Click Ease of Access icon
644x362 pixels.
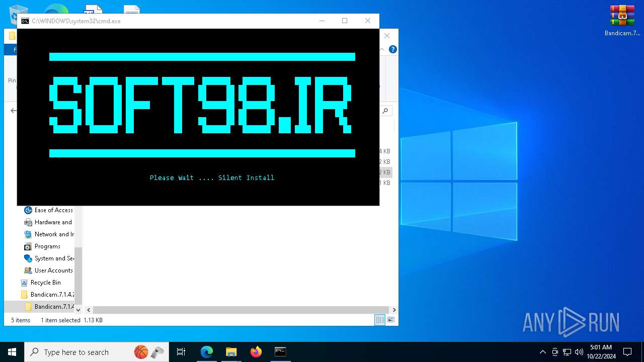(28, 210)
